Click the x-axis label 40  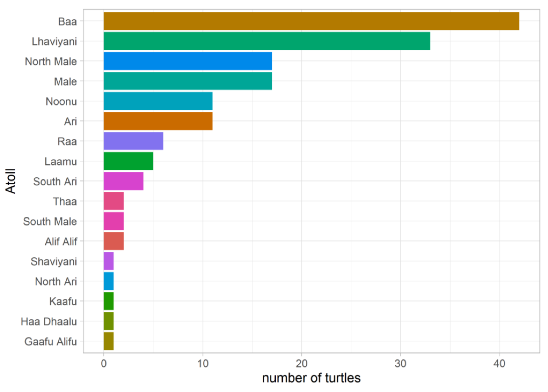pos(499,363)
